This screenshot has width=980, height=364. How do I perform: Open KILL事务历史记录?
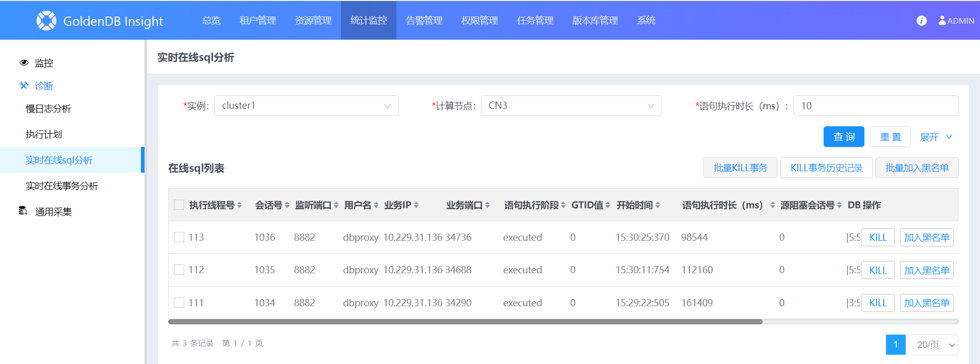tap(826, 168)
